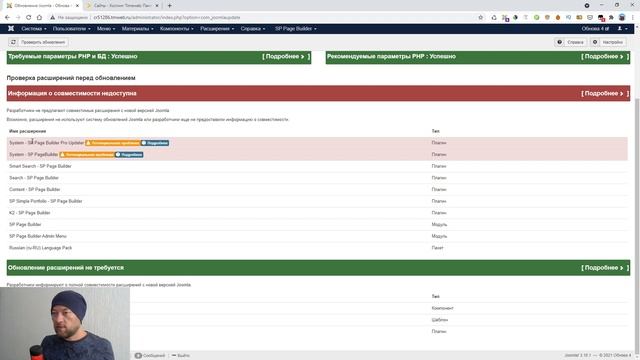
Task: Bookmark the page with the star icon
Action: click(480, 18)
